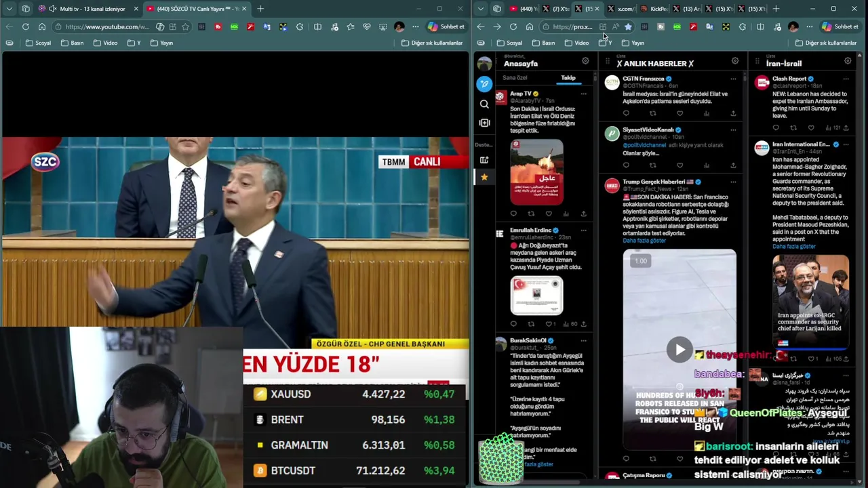
Task: Refresh the YouTube window page
Action: pos(25,26)
